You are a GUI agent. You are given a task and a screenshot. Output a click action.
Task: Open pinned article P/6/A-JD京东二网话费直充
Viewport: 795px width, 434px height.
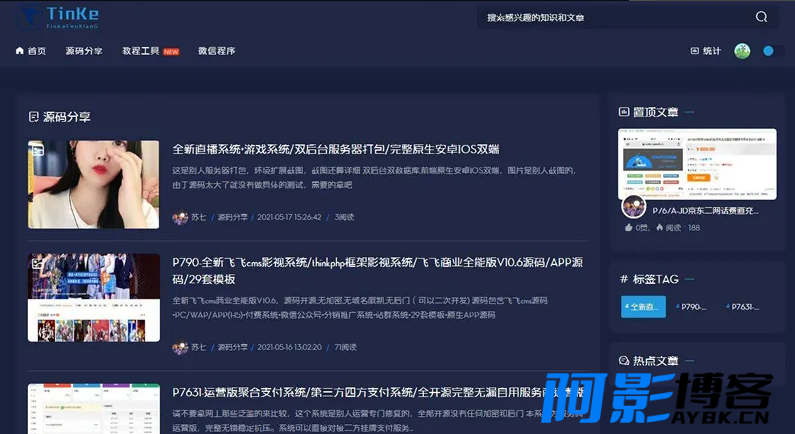pos(705,210)
